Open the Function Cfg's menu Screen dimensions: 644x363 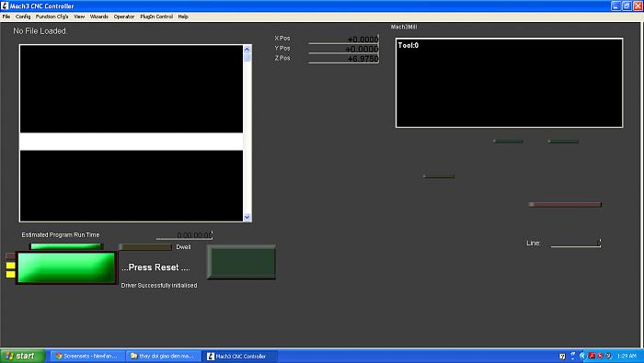52,17
